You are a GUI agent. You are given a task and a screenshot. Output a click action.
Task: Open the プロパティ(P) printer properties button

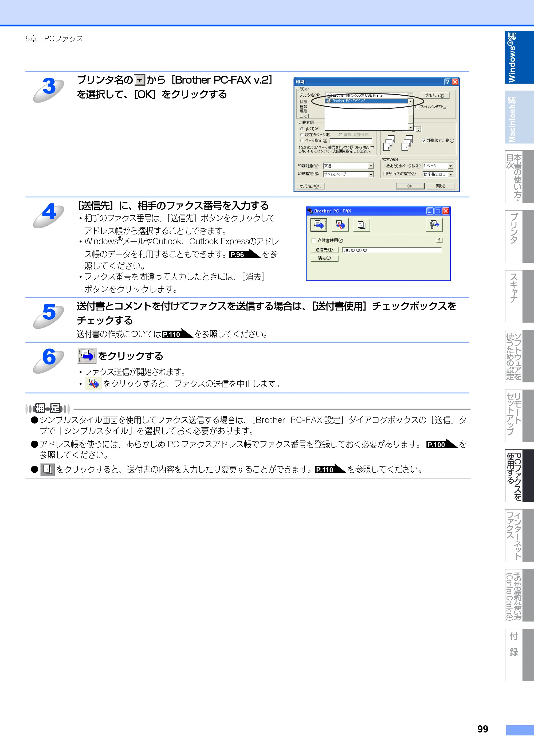click(x=435, y=96)
